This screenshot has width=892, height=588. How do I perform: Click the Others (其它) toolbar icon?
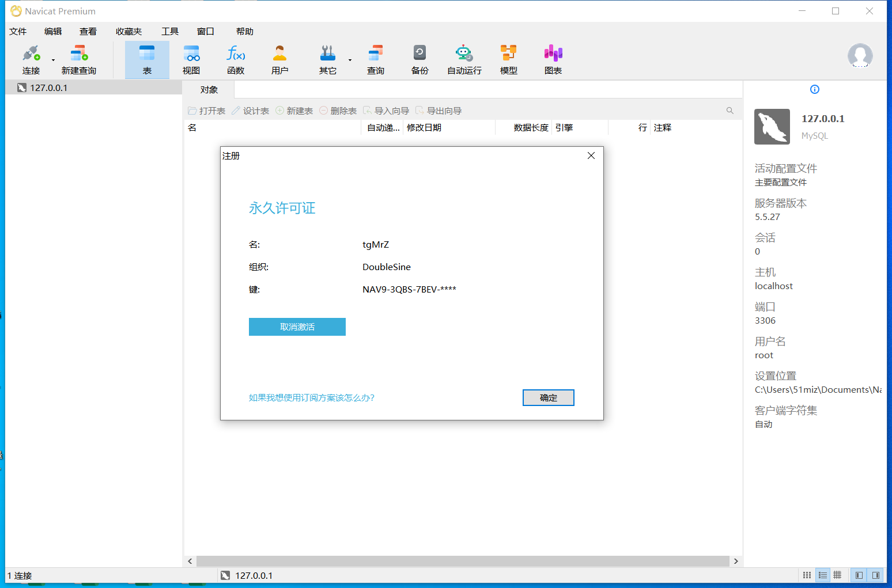point(328,59)
